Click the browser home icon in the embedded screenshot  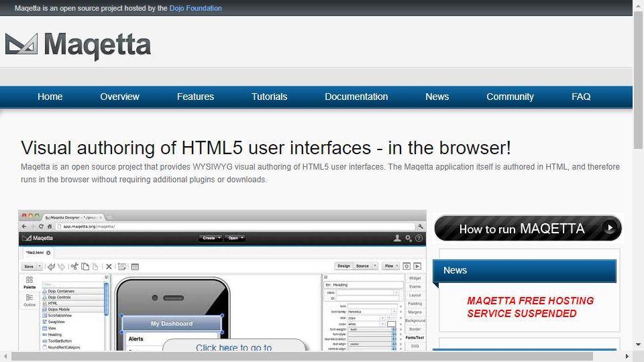[x=49, y=226]
